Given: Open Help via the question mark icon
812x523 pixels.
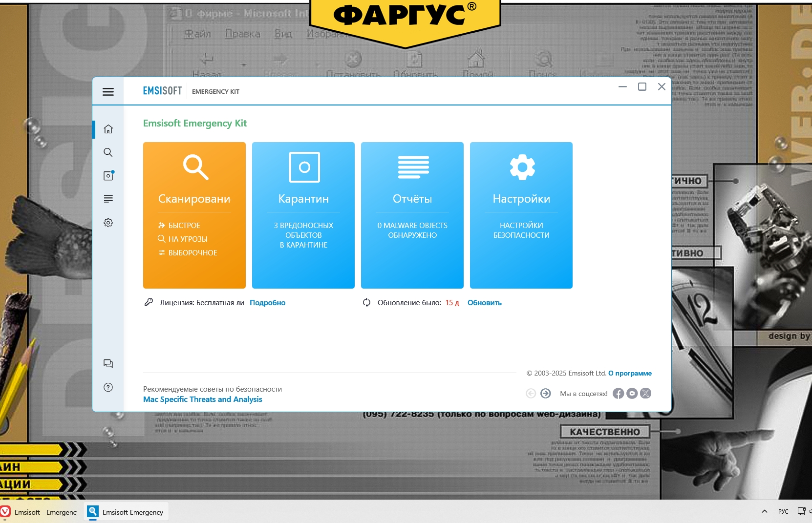Looking at the screenshot, I should (x=108, y=387).
